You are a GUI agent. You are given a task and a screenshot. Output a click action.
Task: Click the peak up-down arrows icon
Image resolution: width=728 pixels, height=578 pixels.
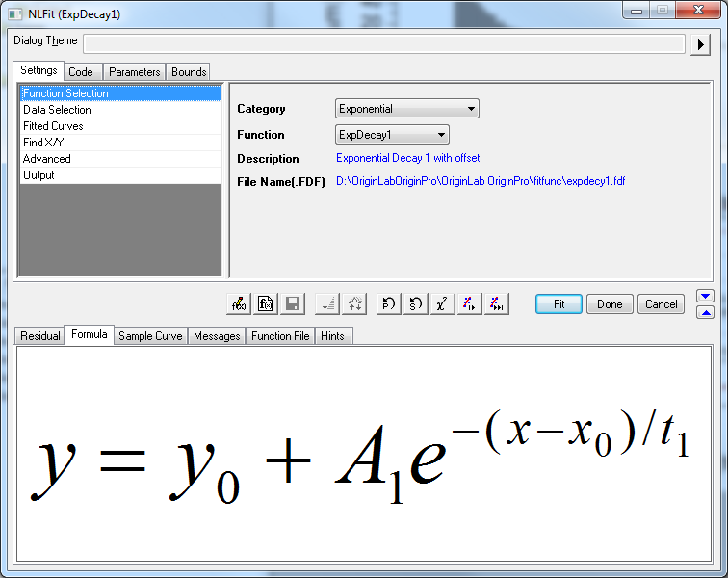tap(354, 303)
